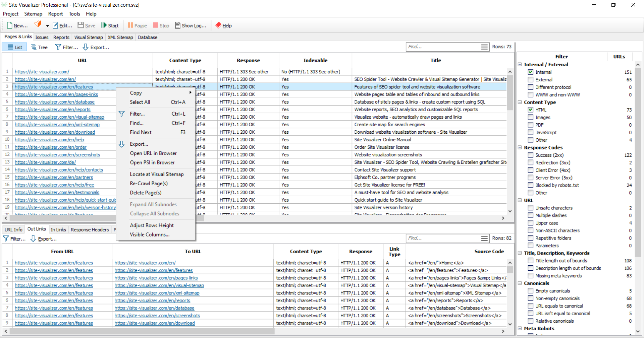Click the red Help icon
Screen dimensions: 644x338
218,25
